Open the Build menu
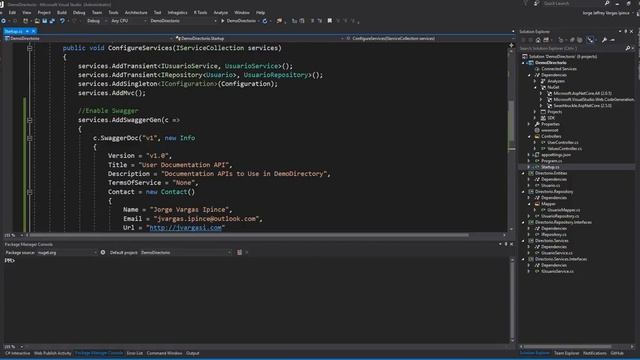The width and height of the screenshot is (640, 360). point(62,13)
